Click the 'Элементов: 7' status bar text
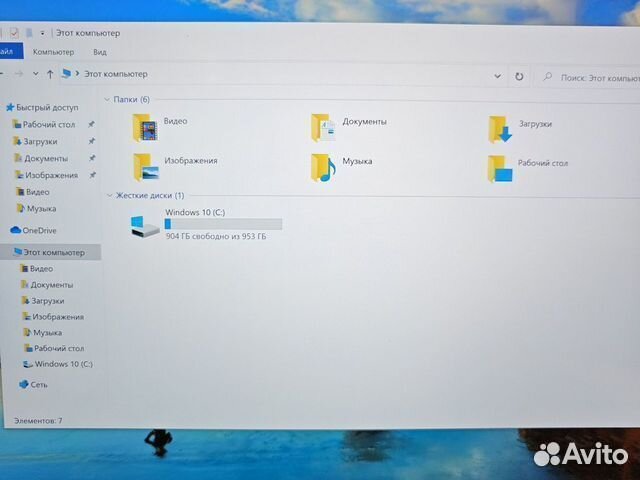 click(38, 420)
